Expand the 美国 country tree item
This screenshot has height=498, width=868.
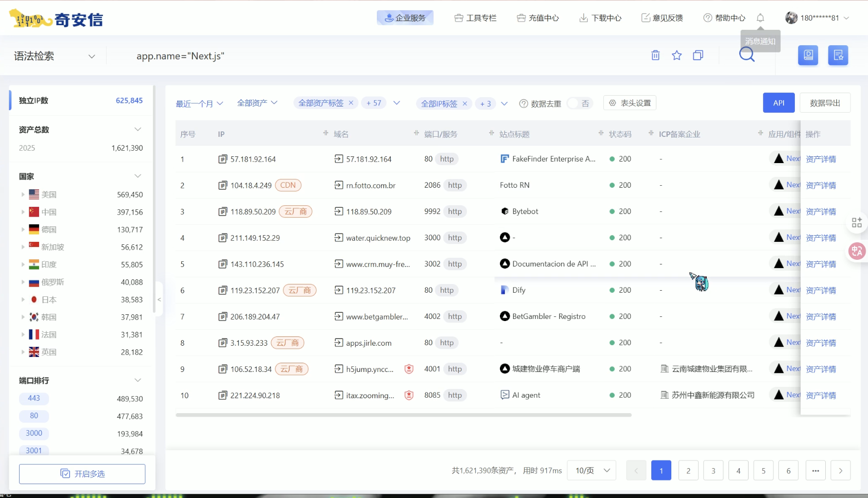(23, 194)
